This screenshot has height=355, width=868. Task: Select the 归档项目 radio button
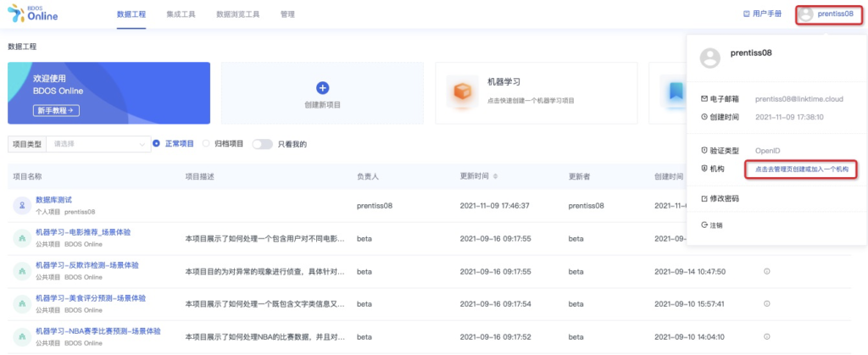206,144
